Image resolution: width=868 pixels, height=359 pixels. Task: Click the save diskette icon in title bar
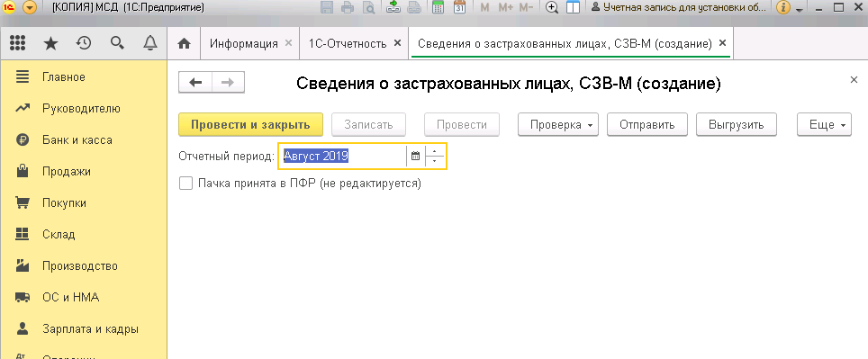(327, 8)
